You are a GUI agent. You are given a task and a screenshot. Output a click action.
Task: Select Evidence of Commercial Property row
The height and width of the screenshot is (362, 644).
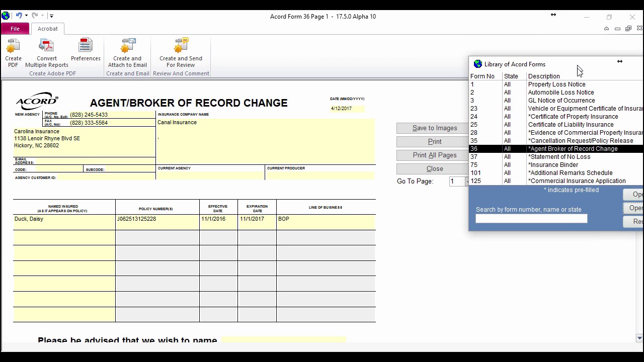point(556,133)
